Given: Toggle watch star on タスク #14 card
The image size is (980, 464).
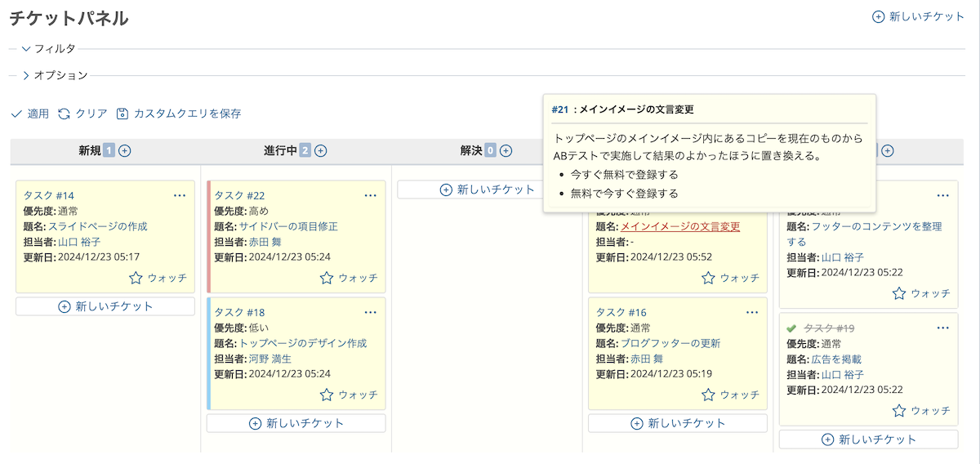Looking at the screenshot, I should [x=136, y=278].
